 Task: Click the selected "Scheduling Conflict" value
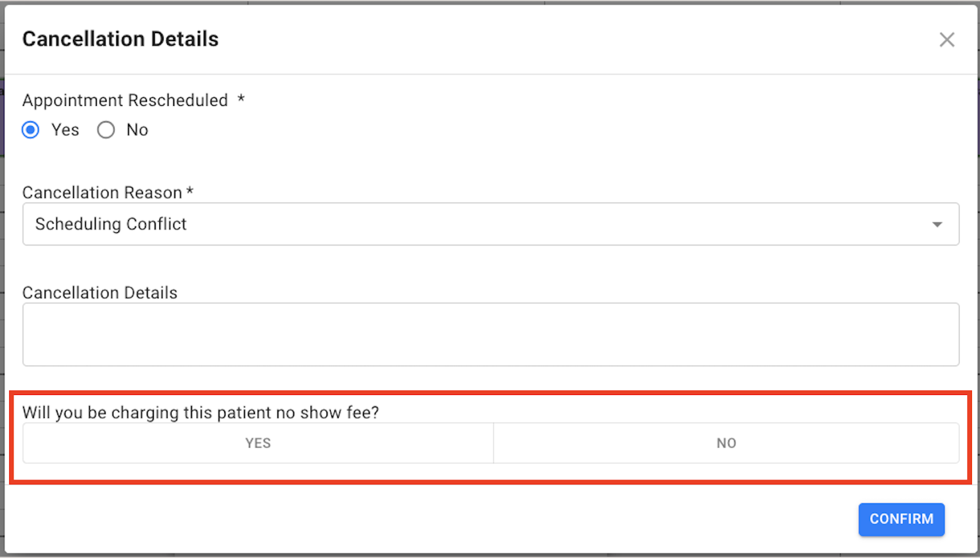111,224
